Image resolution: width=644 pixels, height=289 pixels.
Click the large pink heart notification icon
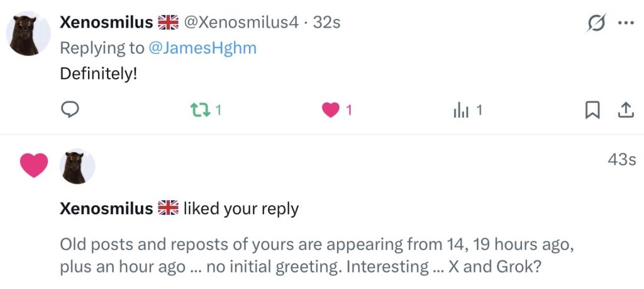coord(34,165)
